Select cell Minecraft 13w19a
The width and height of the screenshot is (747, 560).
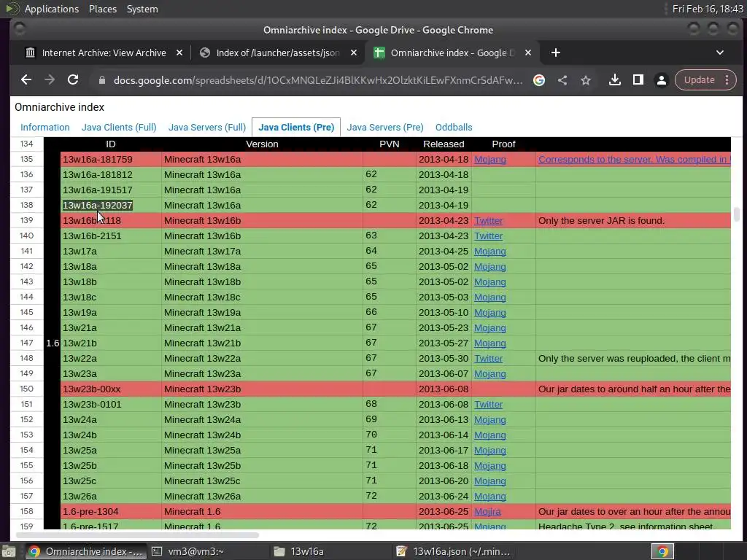tap(262, 312)
